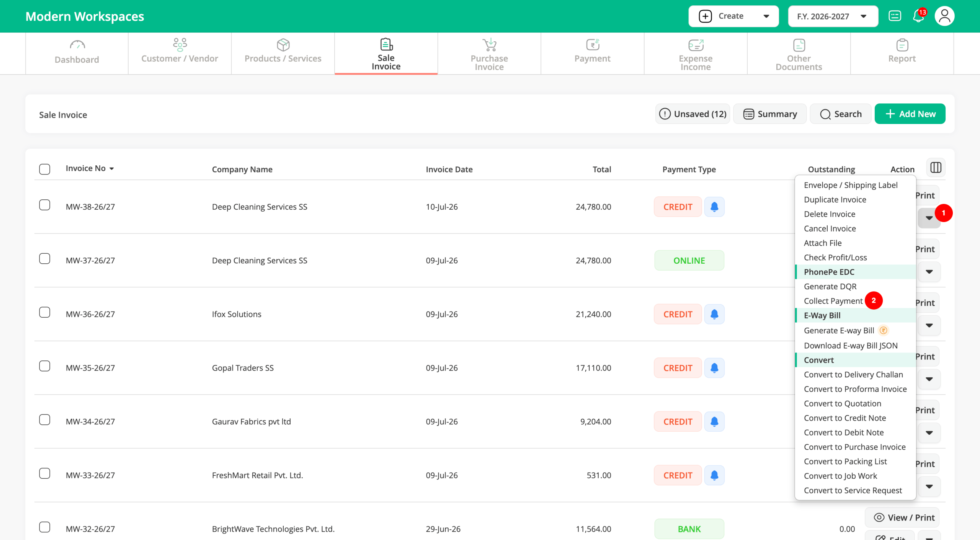Click the reminder bell for MW-38-26/27
The width and height of the screenshot is (980, 540).
pyautogui.click(x=714, y=207)
